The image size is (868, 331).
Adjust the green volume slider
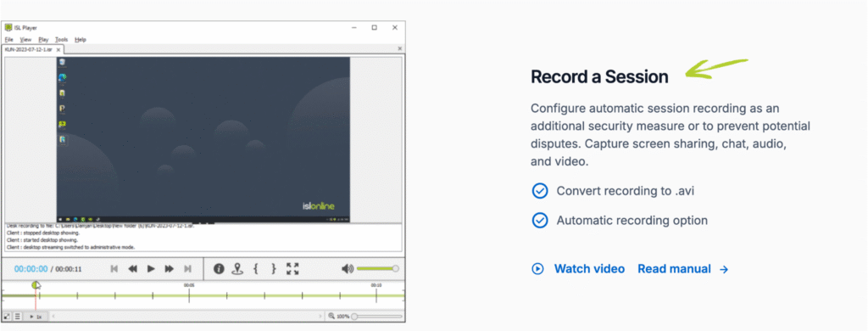click(377, 269)
